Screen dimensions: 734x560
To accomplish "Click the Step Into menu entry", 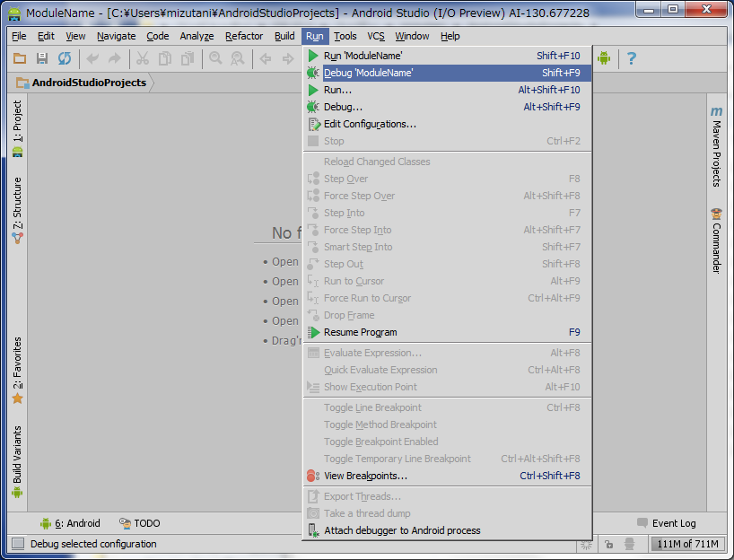I will 448,213.
